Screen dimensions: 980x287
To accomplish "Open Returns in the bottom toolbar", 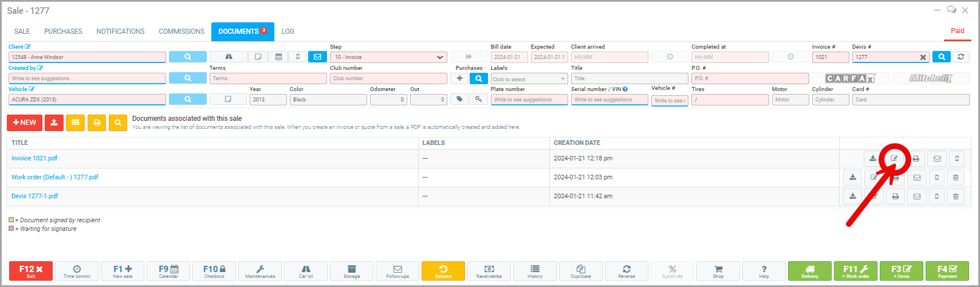I will [x=443, y=271].
